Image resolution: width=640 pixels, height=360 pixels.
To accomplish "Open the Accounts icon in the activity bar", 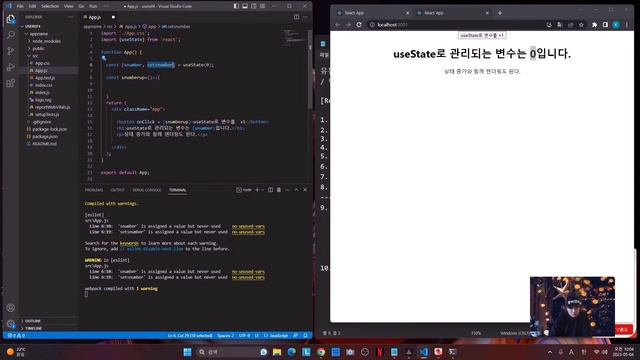I will [11, 308].
